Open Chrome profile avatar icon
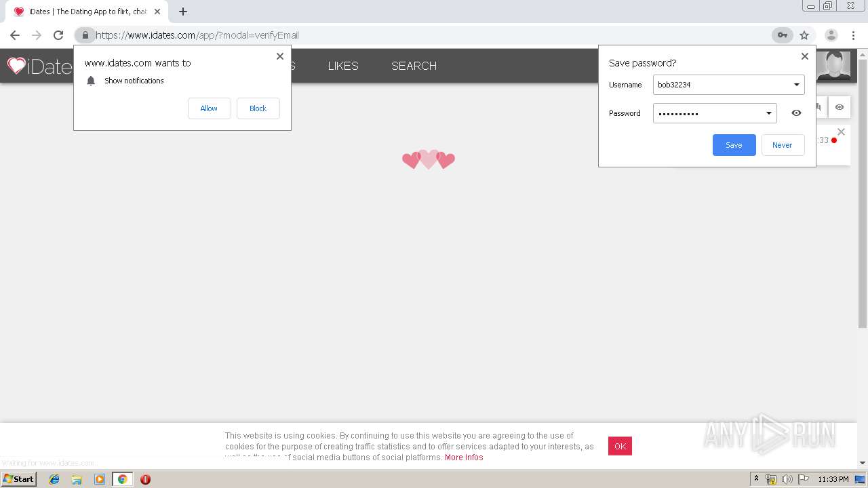 tap(831, 35)
